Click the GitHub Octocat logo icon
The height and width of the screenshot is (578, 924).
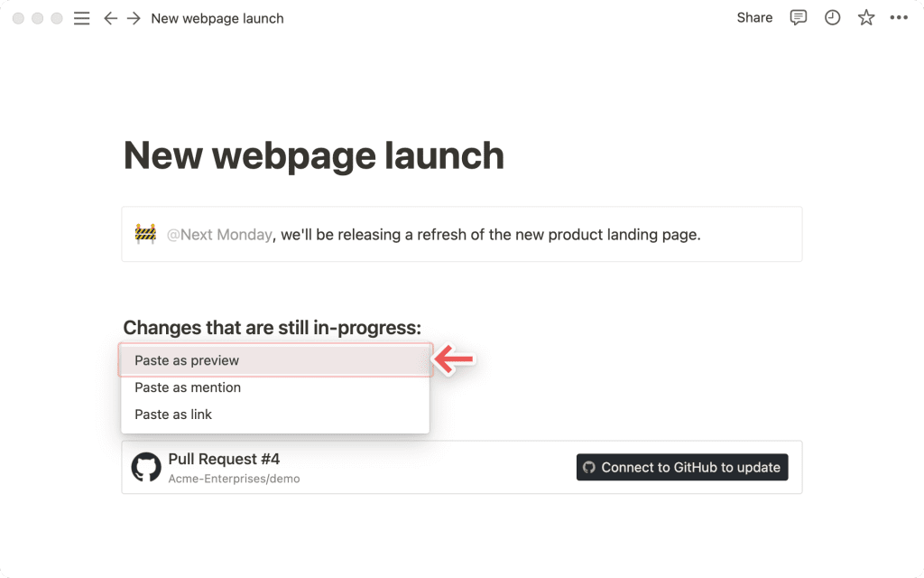click(146, 467)
